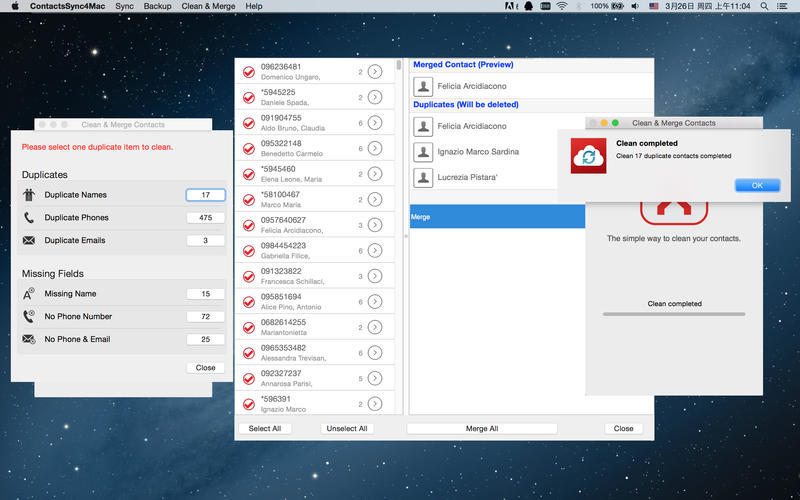Viewport: 800px width, 500px height.
Task: Open the Backup menu
Action: [157, 6]
